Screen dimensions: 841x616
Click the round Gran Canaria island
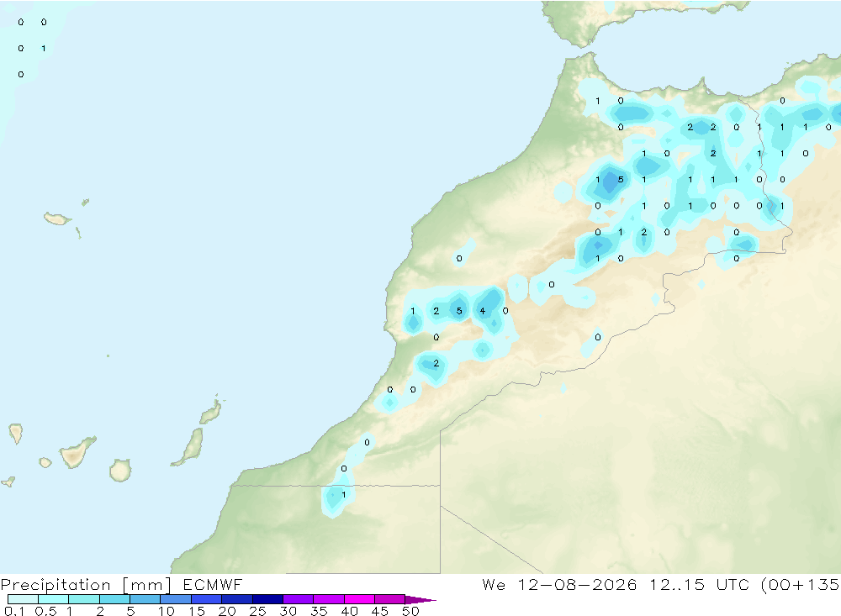pyautogui.click(x=120, y=470)
